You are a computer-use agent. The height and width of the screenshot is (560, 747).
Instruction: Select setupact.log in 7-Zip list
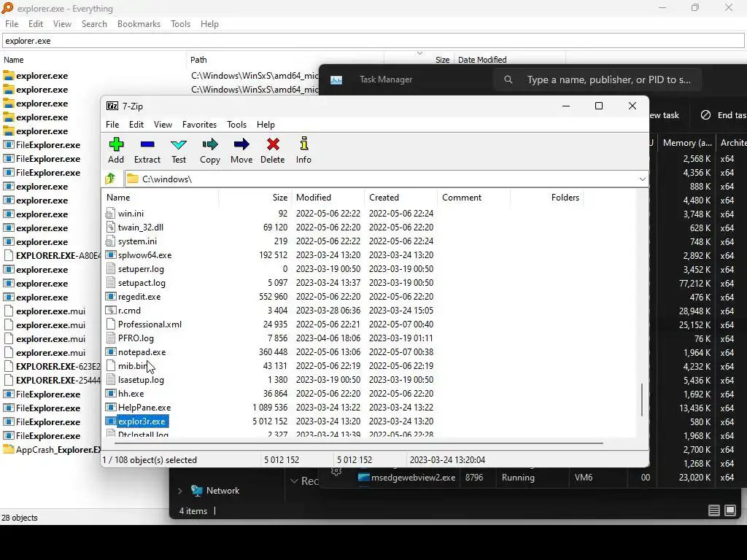click(142, 283)
